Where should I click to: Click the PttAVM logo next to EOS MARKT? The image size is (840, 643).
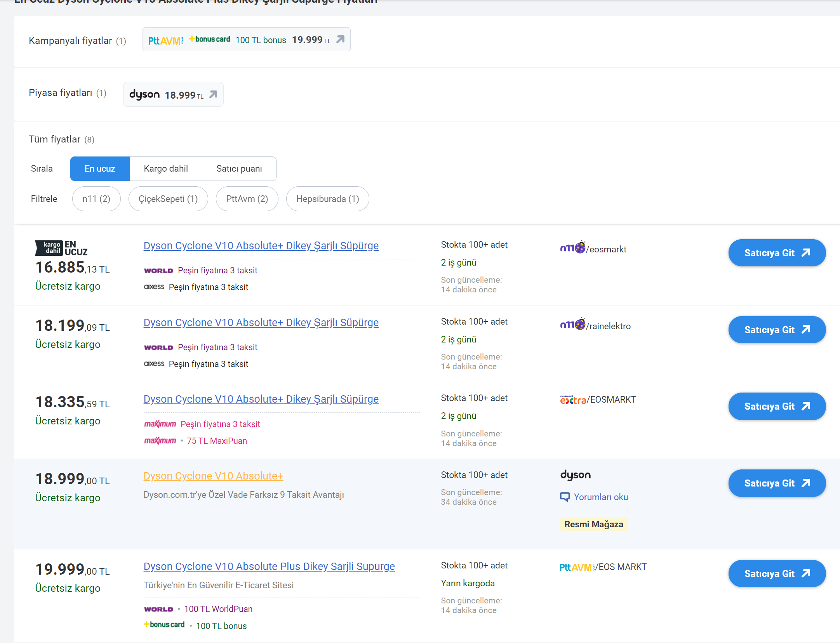(x=577, y=567)
